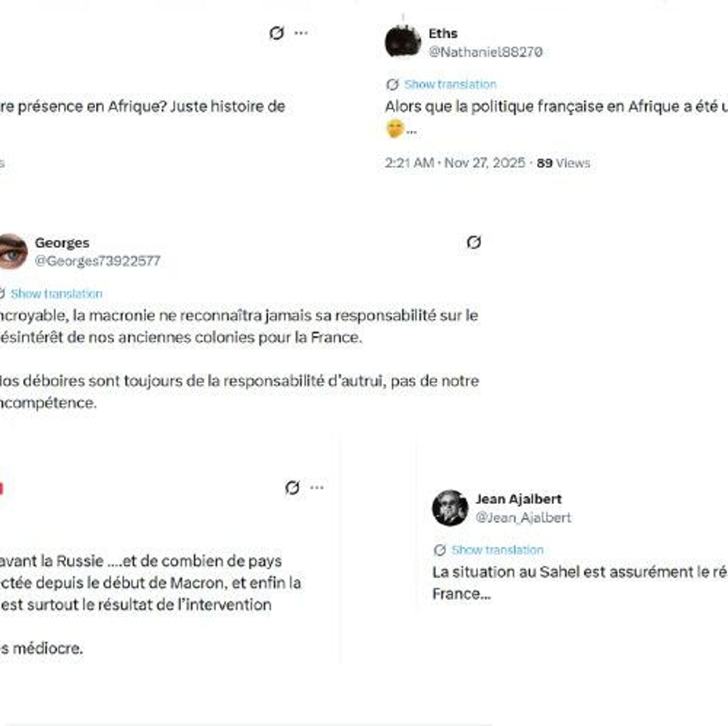The height and width of the screenshot is (726, 728).
Task: Click the handle @Nathaniel88270
Action: (x=485, y=52)
